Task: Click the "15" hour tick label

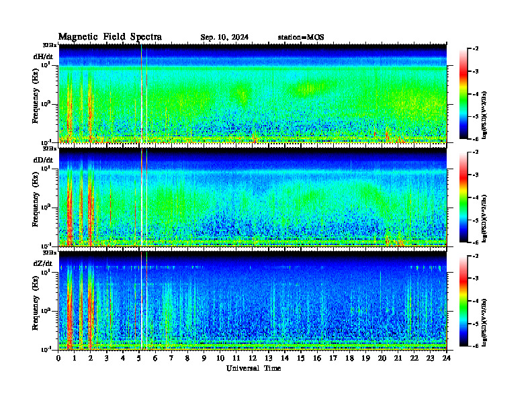Action: (x=301, y=358)
